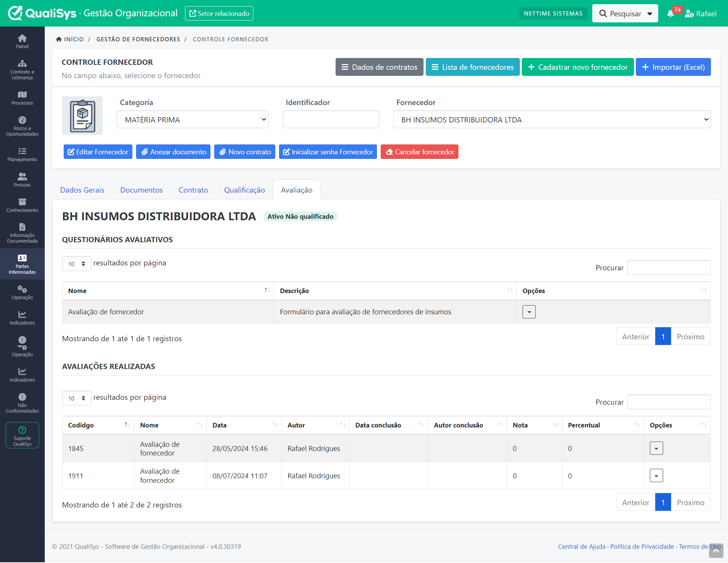Click Cadastrar novo fornecedor button

(578, 67)
